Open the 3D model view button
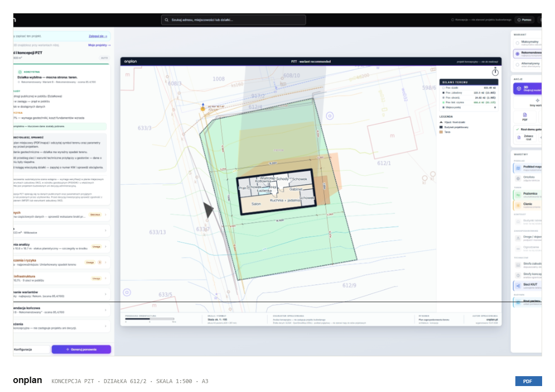 coord(527,89)
